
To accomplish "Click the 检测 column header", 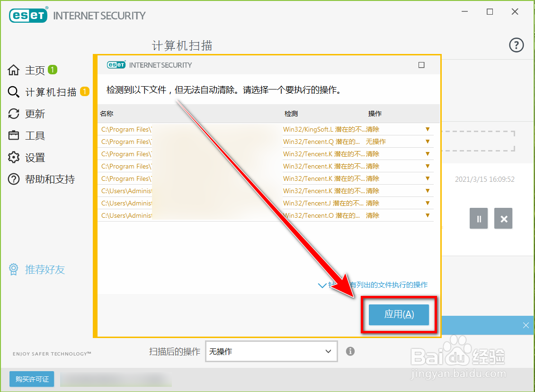I will [291, 114].
